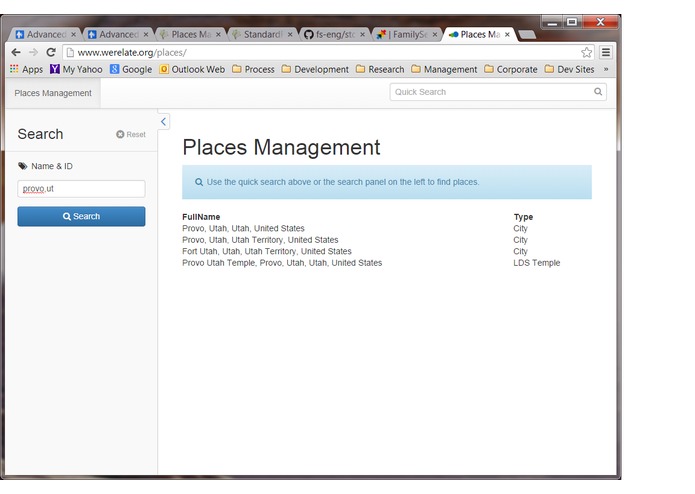695x494 pixels.
Task: Reset the search form
Action: [131, 134]
